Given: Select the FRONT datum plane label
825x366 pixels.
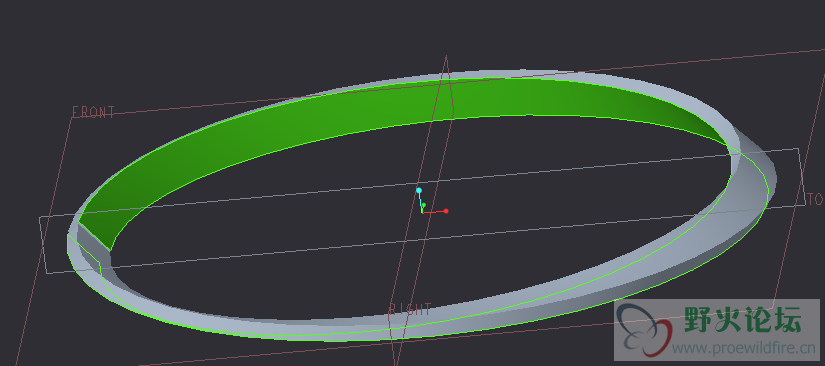Looking at the screenshot, I should point(93,112).
